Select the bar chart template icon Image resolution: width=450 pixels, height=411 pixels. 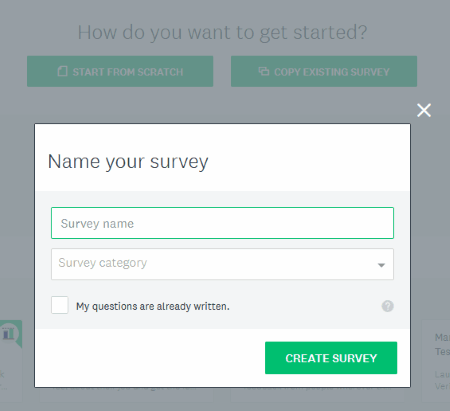(9, 333)
